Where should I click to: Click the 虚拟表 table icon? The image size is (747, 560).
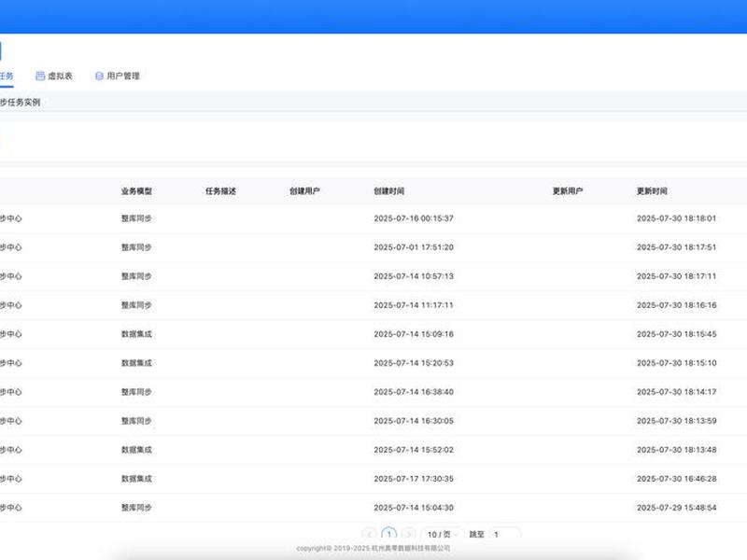(40, 76)
